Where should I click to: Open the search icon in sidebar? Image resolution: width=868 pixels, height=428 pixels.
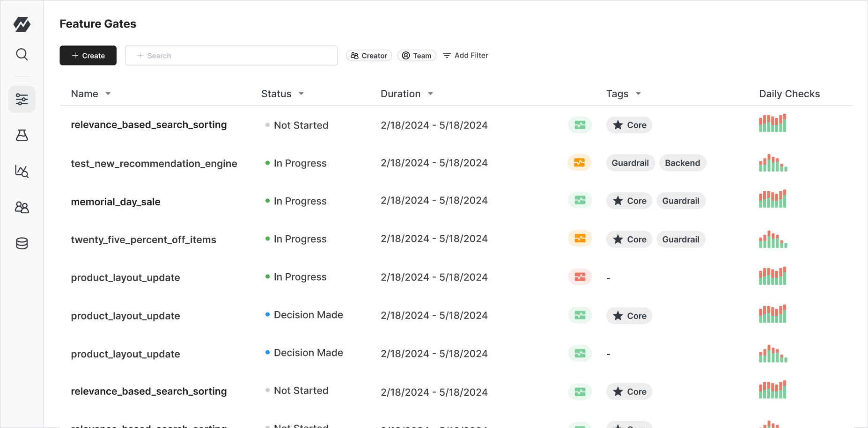point(22,54)
